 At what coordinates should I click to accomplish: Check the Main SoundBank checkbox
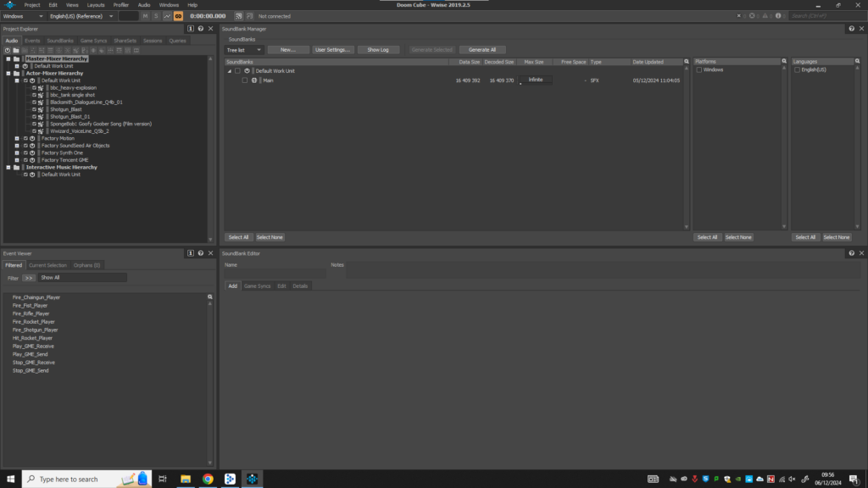tap(244, 80)
